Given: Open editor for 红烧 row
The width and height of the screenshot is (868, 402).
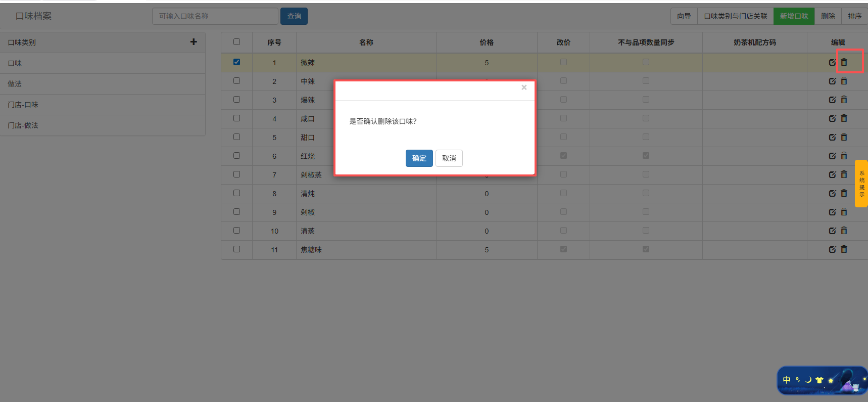Looking at the screenshot, I should [x=832, y=156].
